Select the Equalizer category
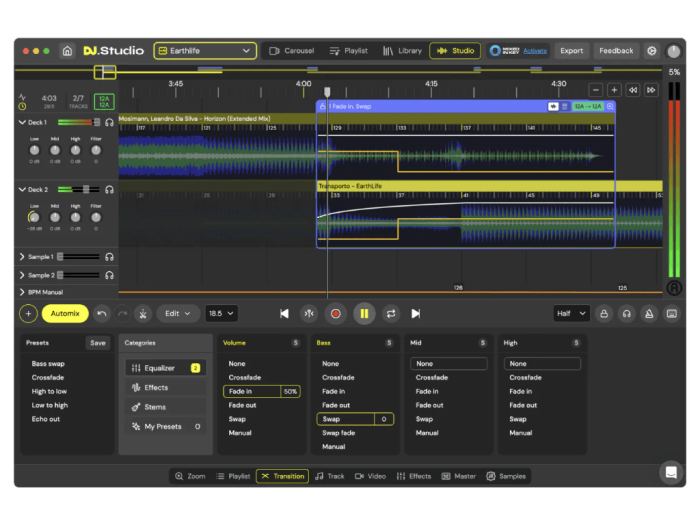 [x=166, y=368]
